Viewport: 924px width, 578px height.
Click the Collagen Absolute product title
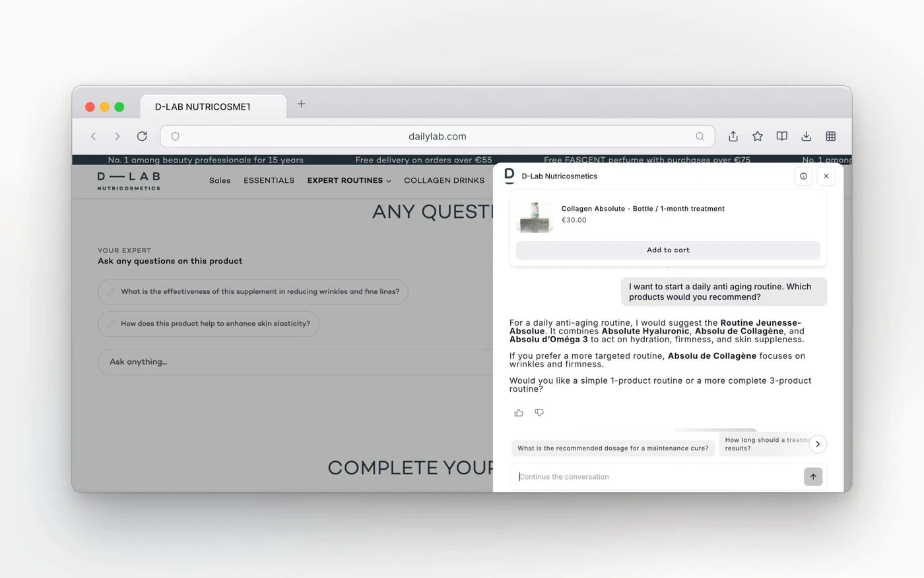click(643, 209)
